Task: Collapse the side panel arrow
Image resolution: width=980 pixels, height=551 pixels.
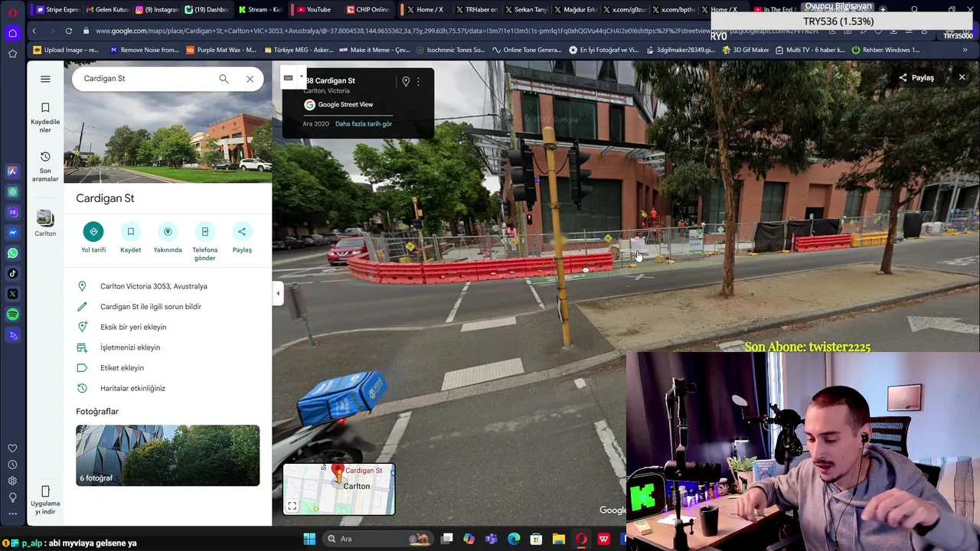Action: pyautogui.click(x=278, y=294)
